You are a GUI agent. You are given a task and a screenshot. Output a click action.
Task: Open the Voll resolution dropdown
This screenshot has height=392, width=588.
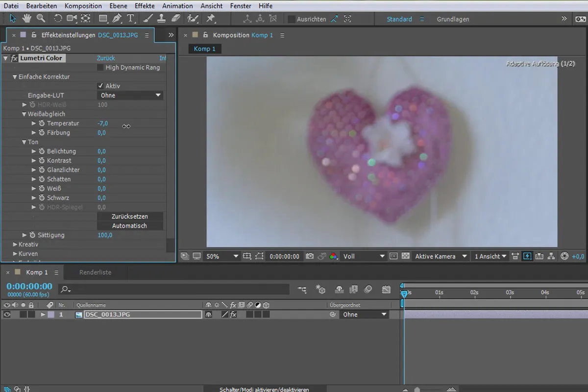[364, 256]
